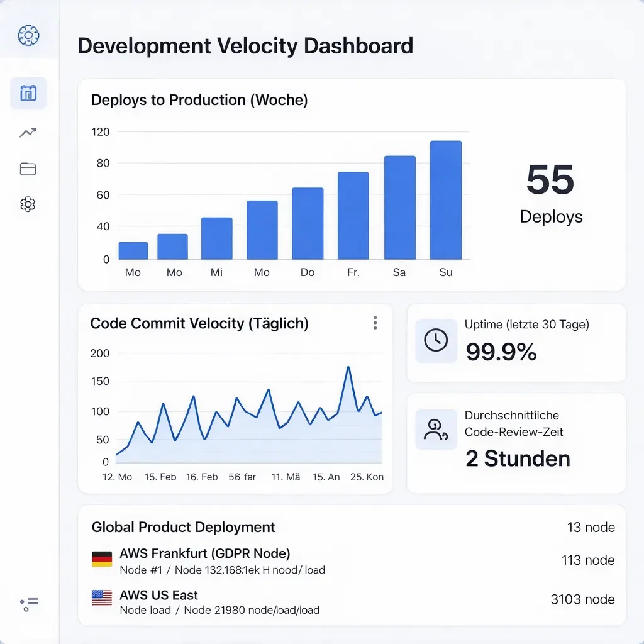
Task: Click the US flag icon
Action: point(102,597)
